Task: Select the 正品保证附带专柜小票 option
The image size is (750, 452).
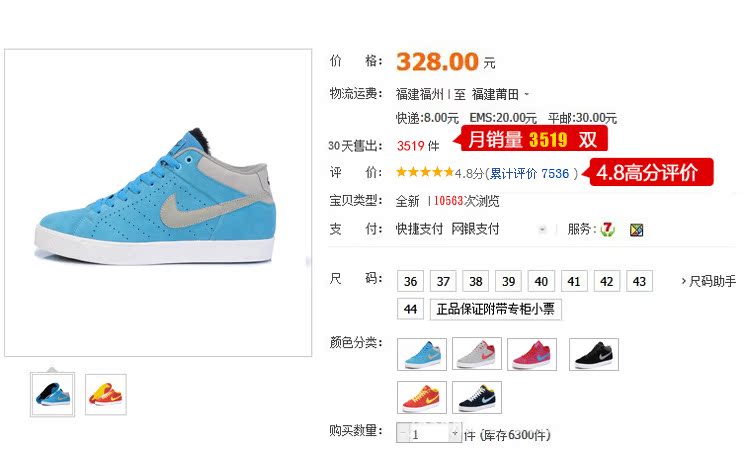Action: (x=496, y=309)
